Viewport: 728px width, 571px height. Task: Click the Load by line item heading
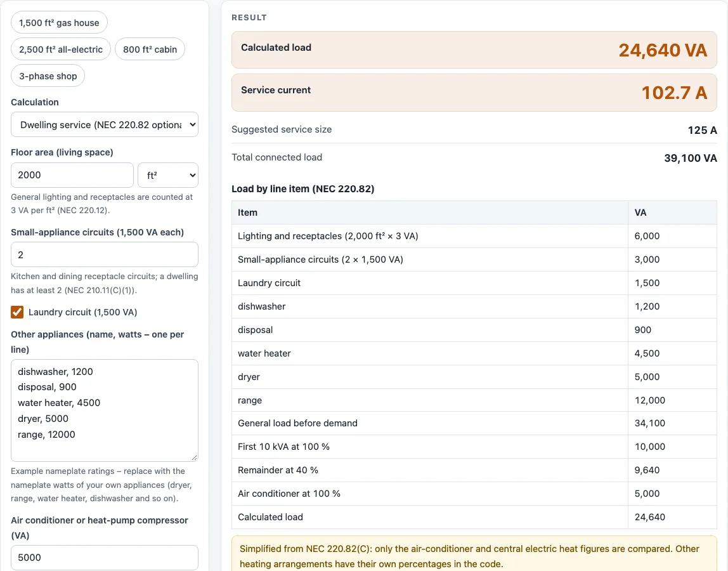tap(302, 188)
